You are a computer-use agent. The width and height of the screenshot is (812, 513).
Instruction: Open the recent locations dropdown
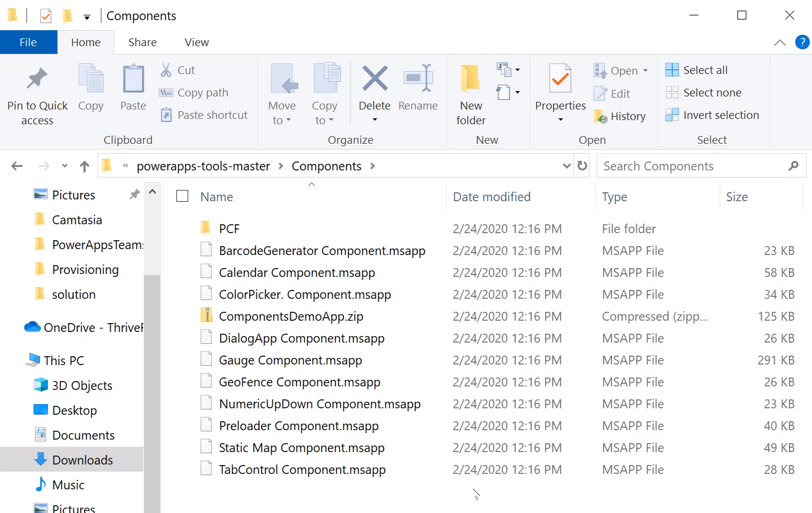pyautogui.click(x=65, y=166)
